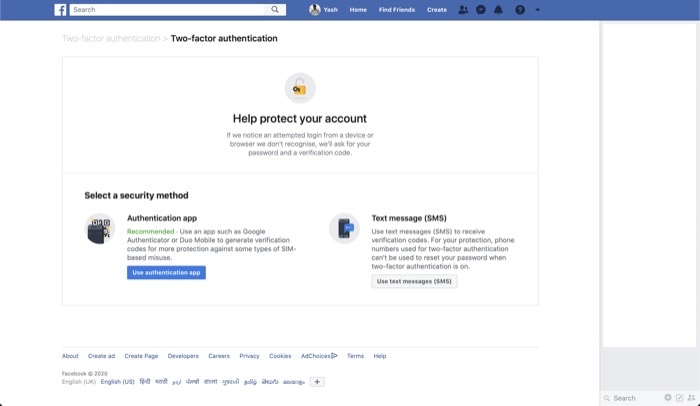700x406 pixels.
Task: Switch language to Telugu (తెలుగు)
Action: tap(270, 382)
